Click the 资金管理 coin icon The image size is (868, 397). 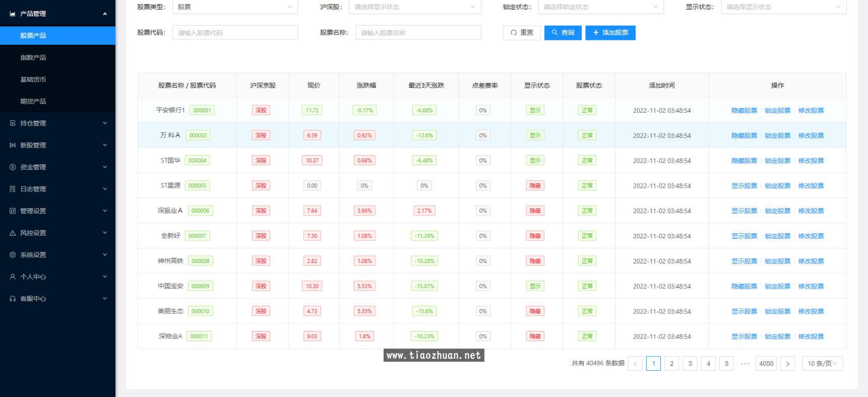pos(13,167)
